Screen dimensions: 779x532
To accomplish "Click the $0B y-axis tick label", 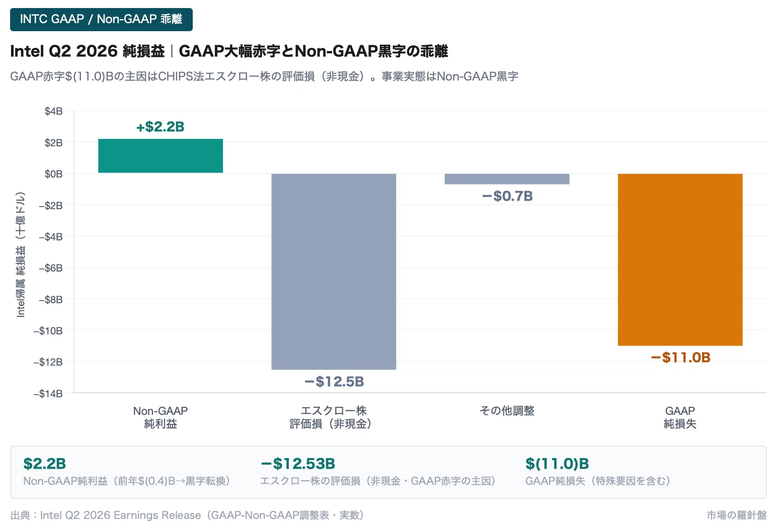I will coord(54,174).
